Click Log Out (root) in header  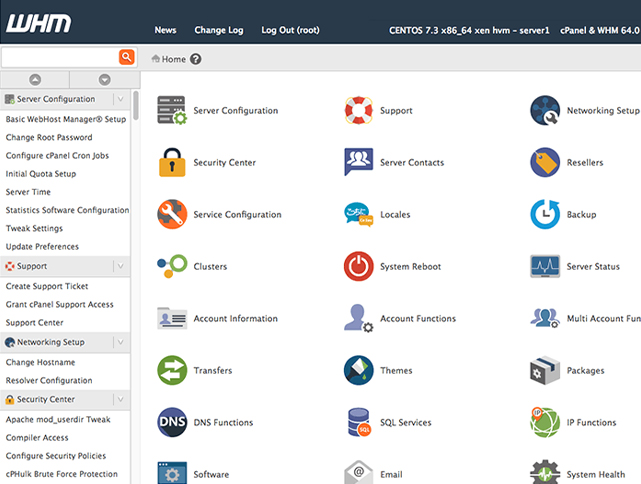(290, 30)
